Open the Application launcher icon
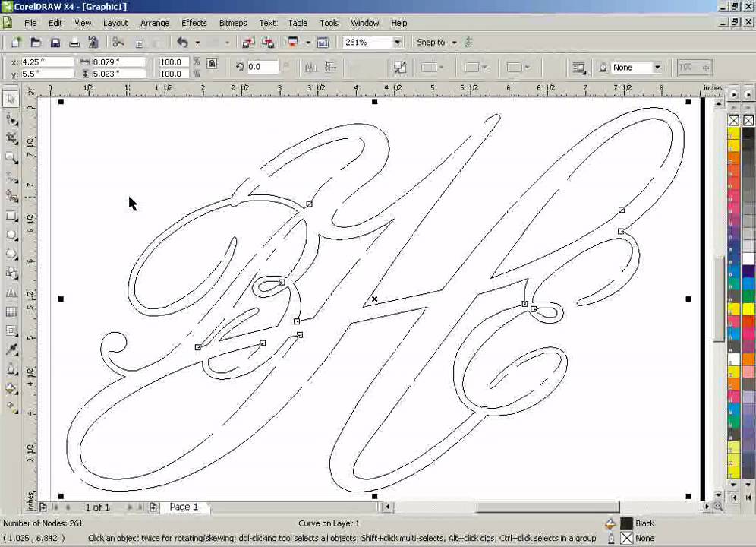This screenshot has height=547, width=756. point(292,43)
